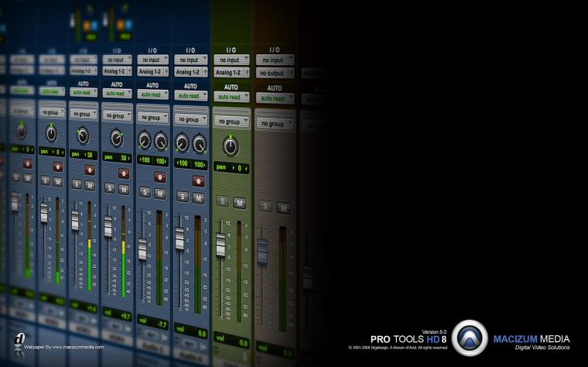Click the volume fader on the green track
Screen dimensions: 588x367
[x=220, y=245]
